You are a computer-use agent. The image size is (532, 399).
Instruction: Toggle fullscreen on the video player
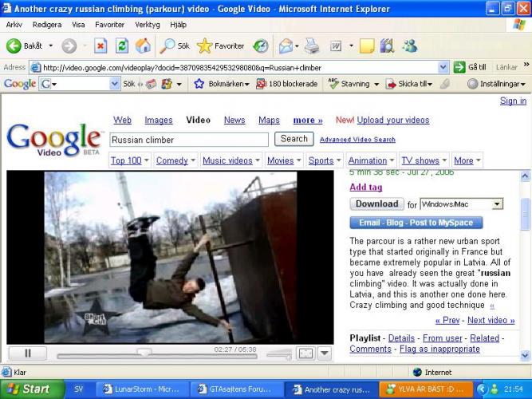tap(305, 353)
